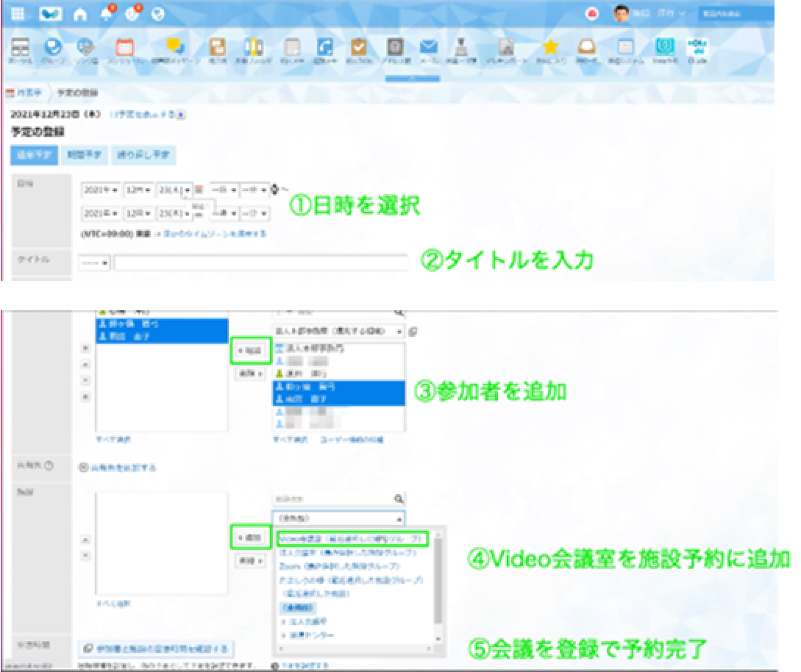
Task: Open the start year 2021 dropdown
Action: coord(100,190)
